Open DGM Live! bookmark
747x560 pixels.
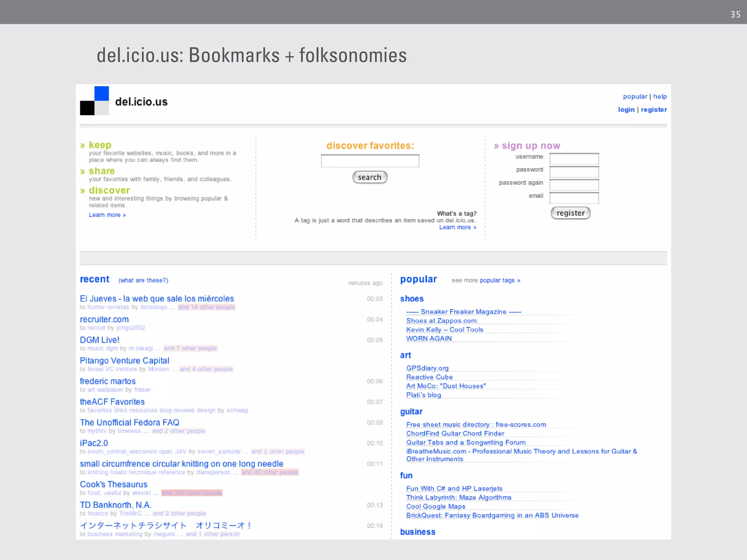point(100,340)
